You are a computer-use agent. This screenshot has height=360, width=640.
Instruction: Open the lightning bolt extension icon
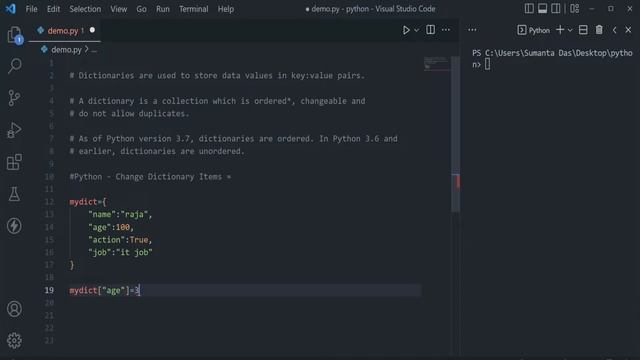(x=14, y=226)
